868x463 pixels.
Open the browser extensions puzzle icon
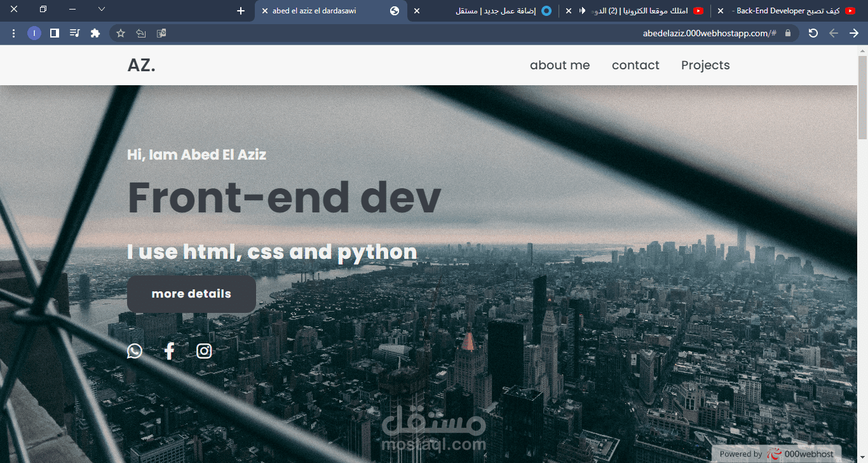click(95, 32)
